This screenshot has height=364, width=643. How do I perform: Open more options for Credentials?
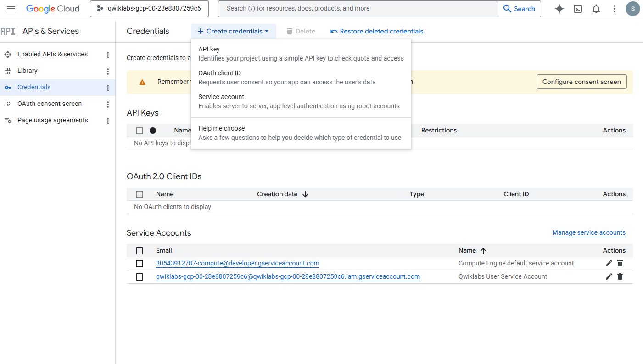[108, 88]
